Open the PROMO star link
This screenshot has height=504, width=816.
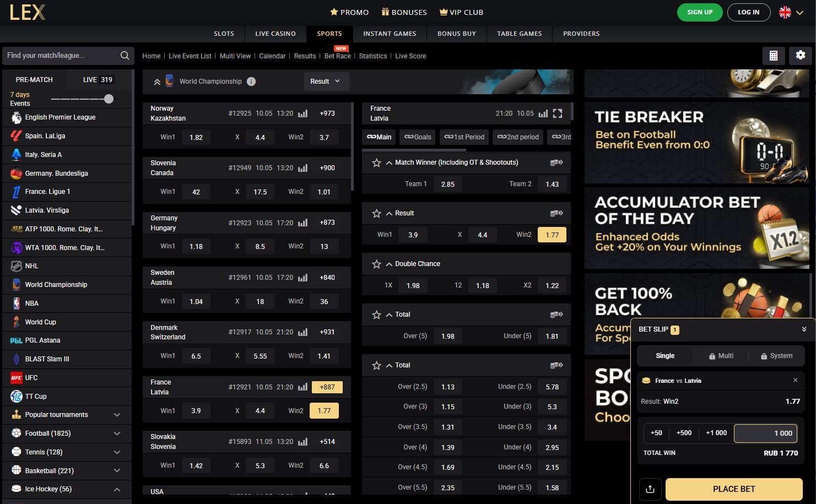tap(349, 12)
